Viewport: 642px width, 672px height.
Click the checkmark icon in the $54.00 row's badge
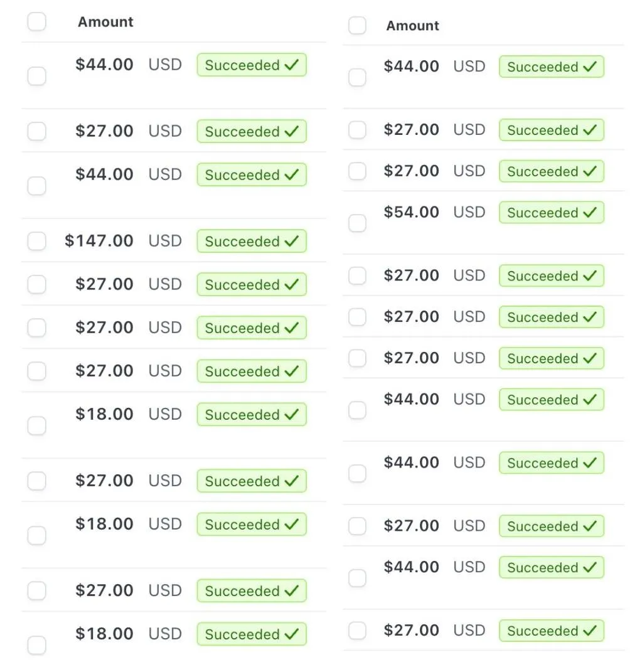click(x=589, y=213)
